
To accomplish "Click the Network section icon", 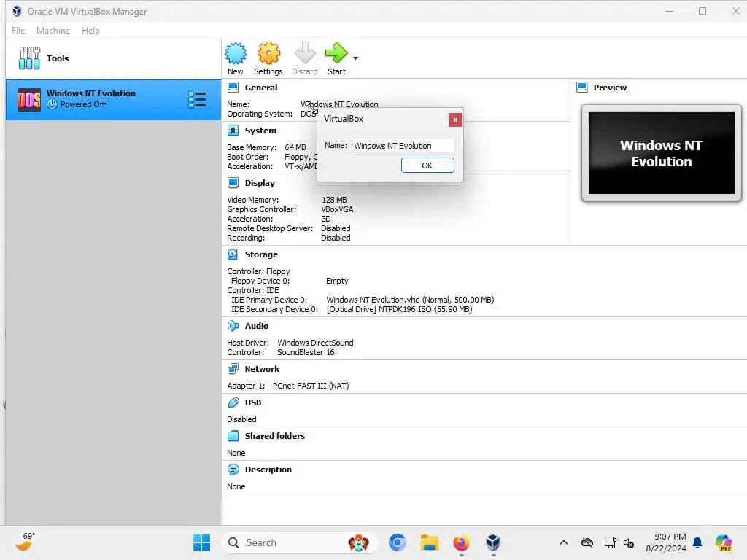I will 233,368.
